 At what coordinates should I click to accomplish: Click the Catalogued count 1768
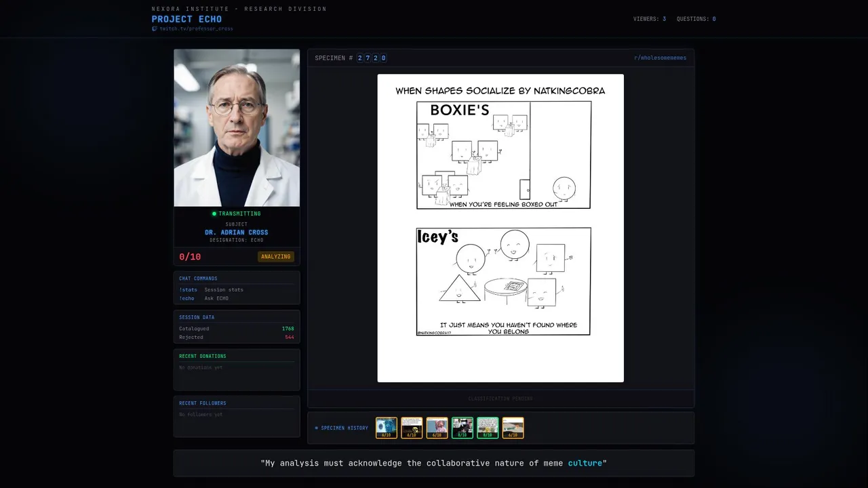288,329
